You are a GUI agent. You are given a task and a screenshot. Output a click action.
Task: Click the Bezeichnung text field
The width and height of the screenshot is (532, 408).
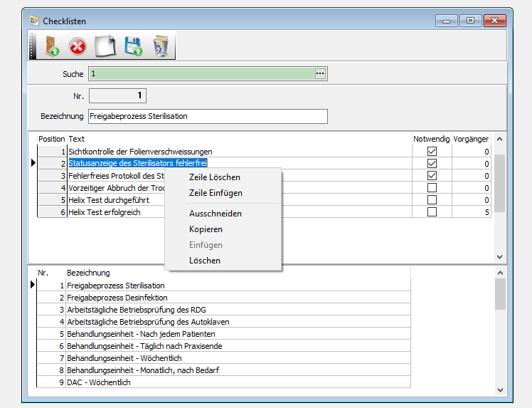(x=206, y=116)
